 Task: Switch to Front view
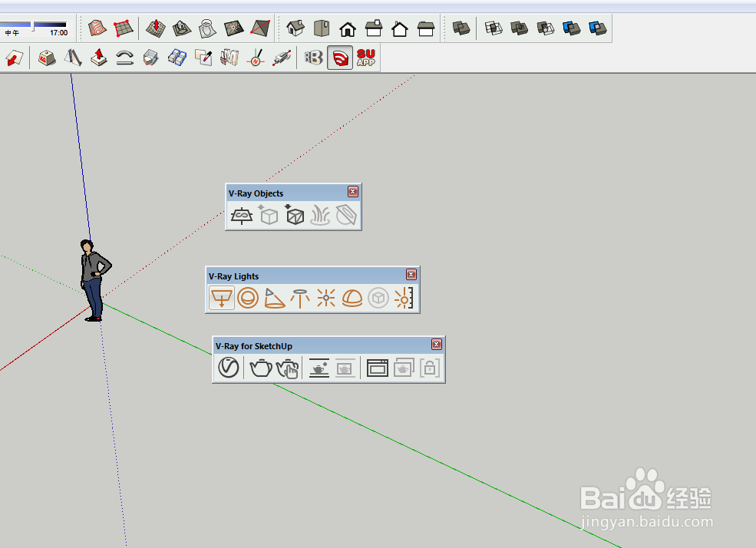(348, 29)
